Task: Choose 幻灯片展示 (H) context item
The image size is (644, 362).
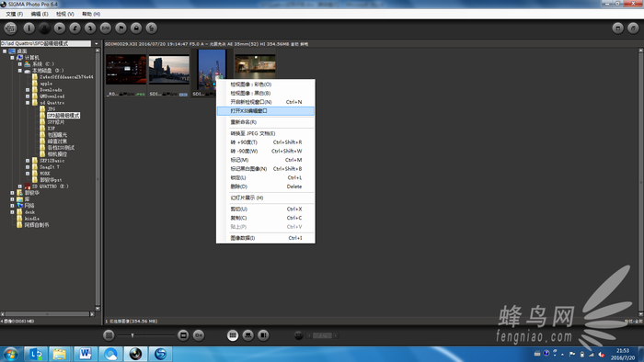Action: 265,198
